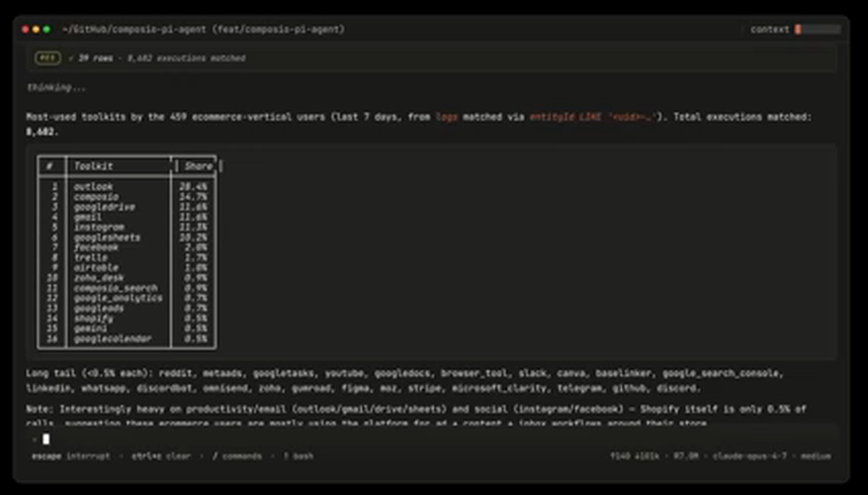Screen dimensions: 868x495
Task: Select the 'outlook' row in toolkit table
Action: click(127, 186)
